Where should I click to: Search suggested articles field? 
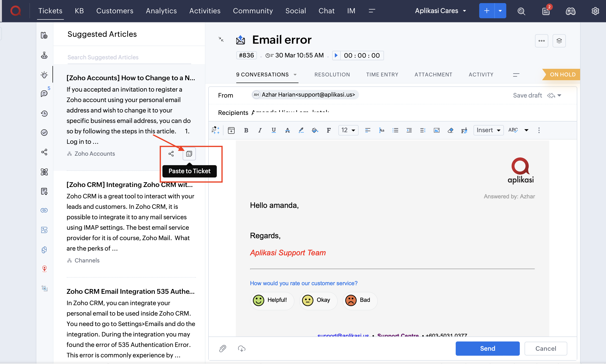[x=129, y=57]
